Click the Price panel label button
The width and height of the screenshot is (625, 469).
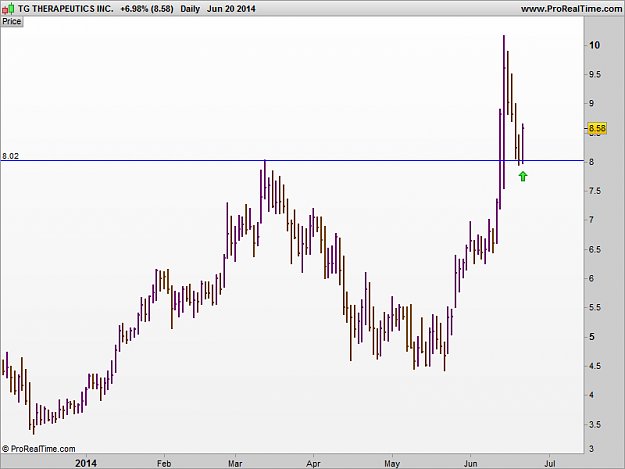click(12, 22)
